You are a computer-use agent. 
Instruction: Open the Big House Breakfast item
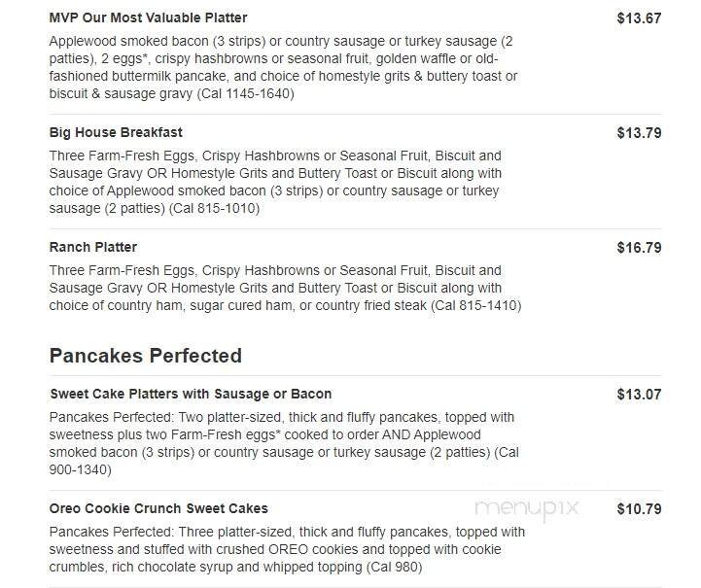(116, 132)
